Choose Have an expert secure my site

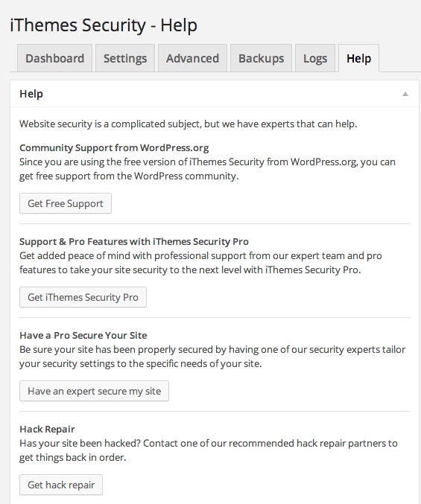[94, 391]
